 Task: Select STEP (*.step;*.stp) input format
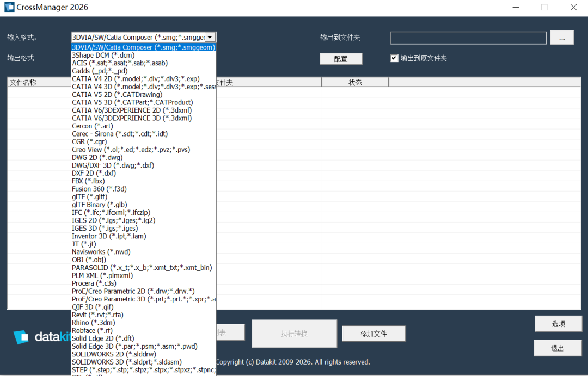coord(144,370)
